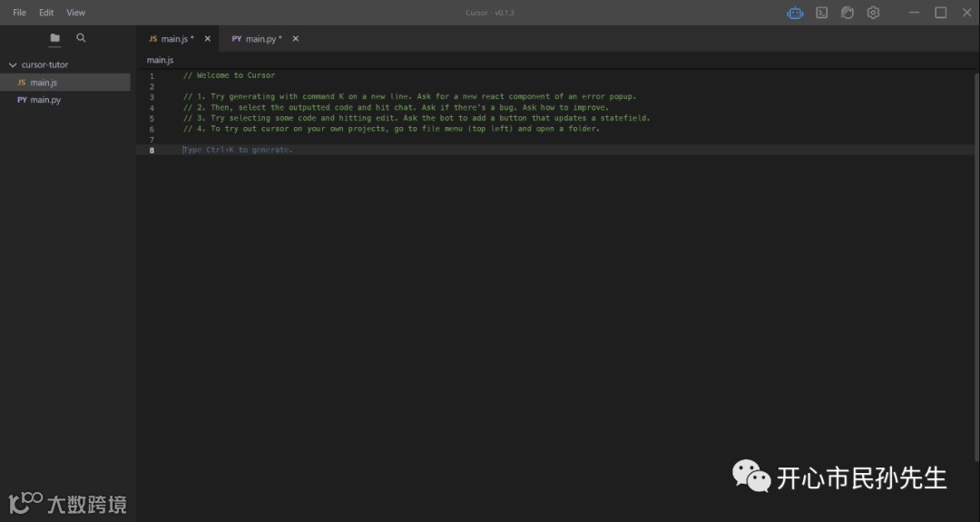Select main.js file in sidebar tree
980x522 pixels.
click(x=65, y=83)
